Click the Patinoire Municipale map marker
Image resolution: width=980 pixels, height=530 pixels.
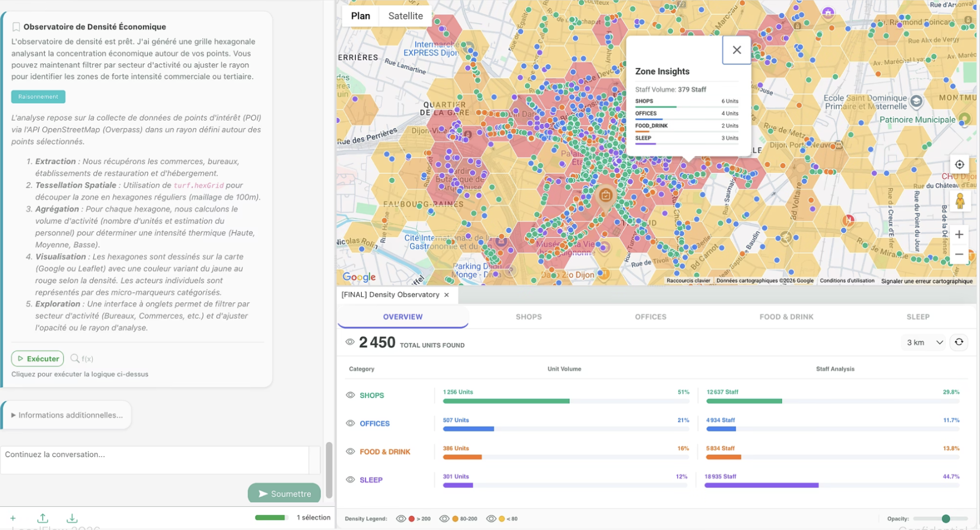click(964, 120)
